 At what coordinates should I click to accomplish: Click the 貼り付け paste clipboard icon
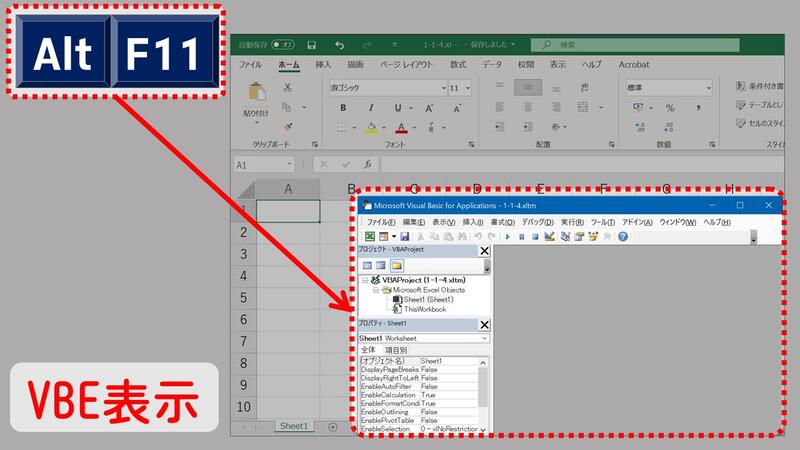click(x=257, y=92)
